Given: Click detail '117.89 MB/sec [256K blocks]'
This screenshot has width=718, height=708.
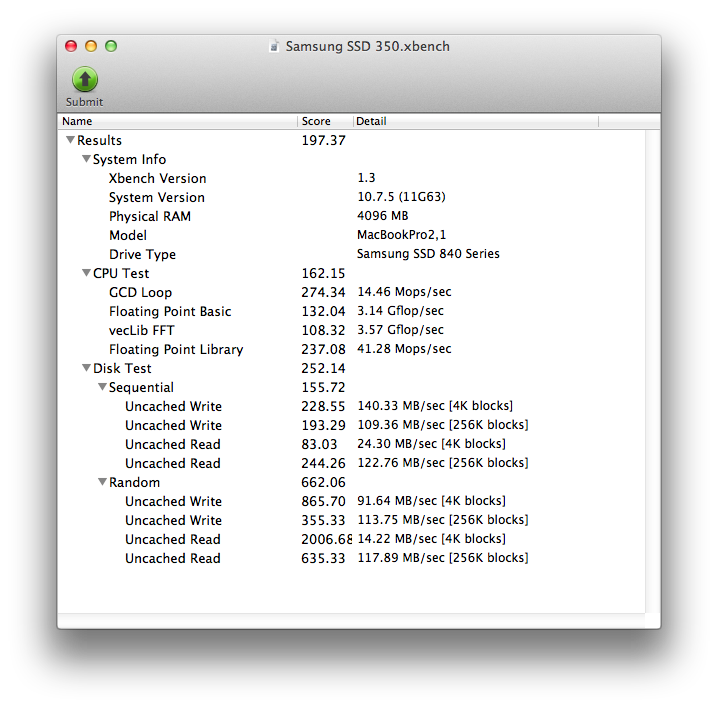Looking at the screenshot, I should [443, 558].
